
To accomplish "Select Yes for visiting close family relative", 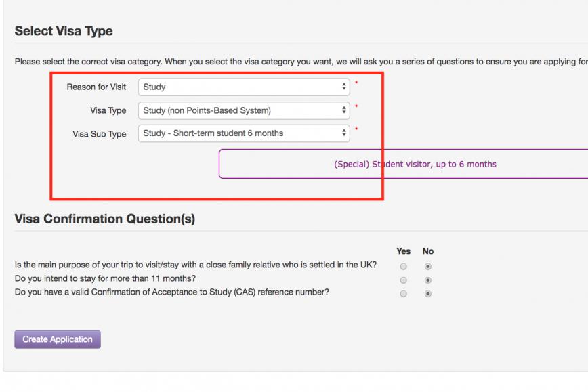I will coord(403,267).
